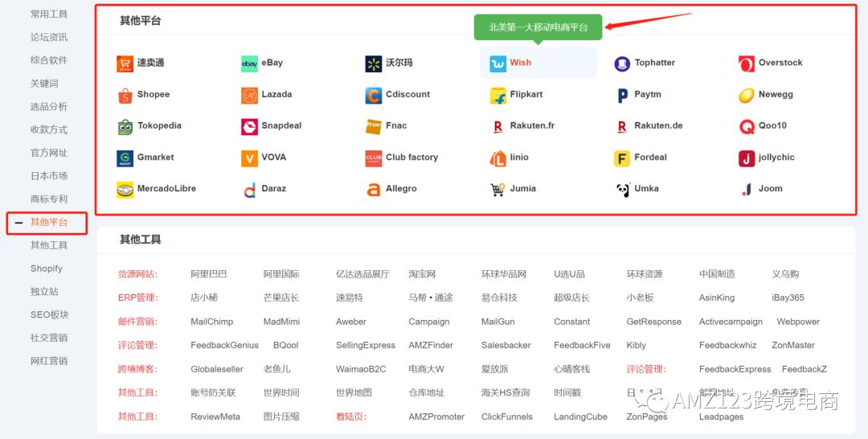Click the Newegg yellow egg icon
Screen dimensions: 868x439
point(746,95)
